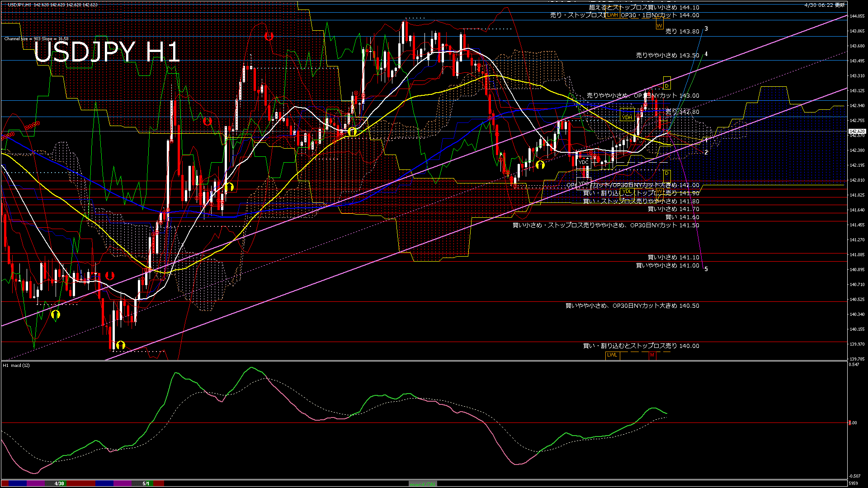Click the '売り 143.80' order label

click(682, 32)
